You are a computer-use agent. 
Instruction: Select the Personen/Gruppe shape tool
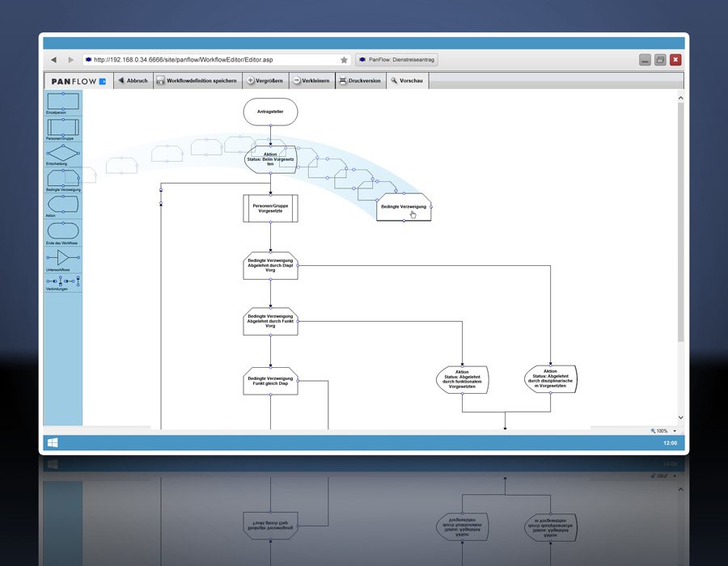click(62, 126)
